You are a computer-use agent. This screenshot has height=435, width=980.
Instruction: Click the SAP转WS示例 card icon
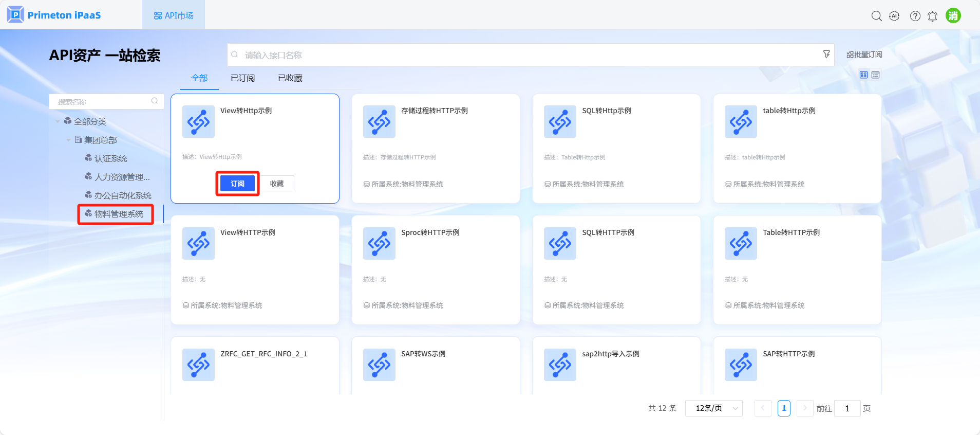coord(379,365)
